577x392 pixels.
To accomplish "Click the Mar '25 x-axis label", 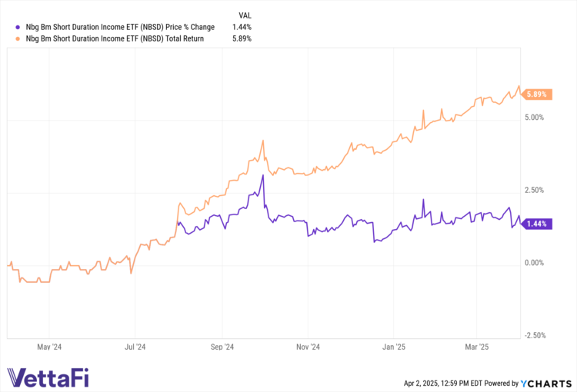I will tap(477, 347).
